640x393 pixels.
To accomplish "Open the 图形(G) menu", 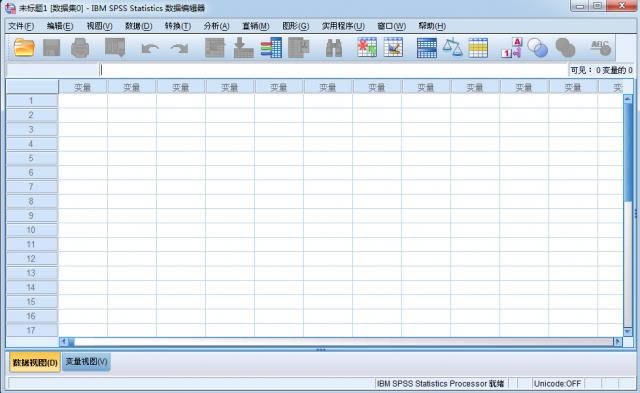I will point(296,26).
